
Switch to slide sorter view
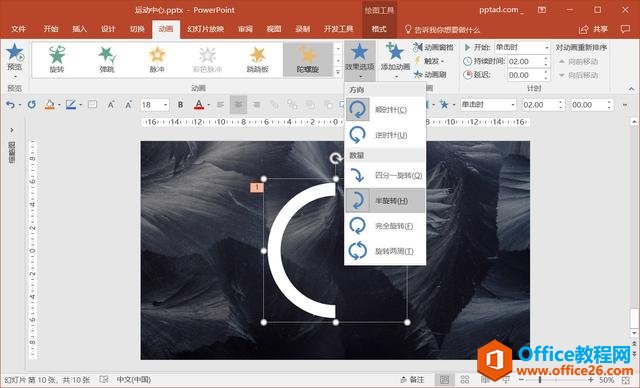pos(464,380)
